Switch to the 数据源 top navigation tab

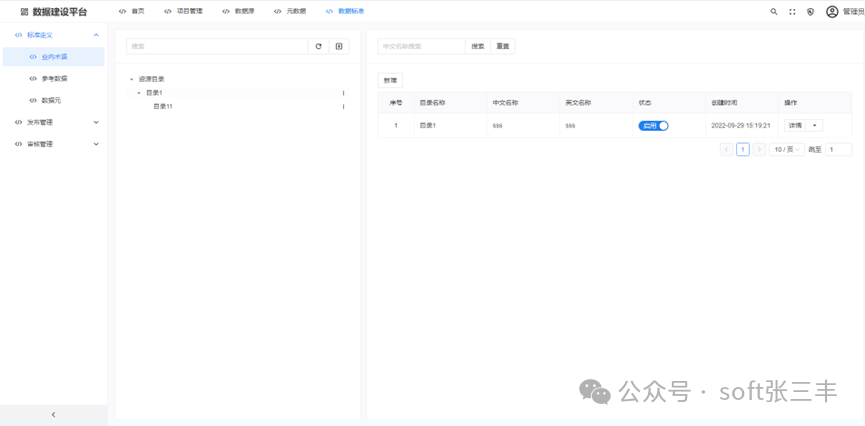pyautogui.click(x=238, y=11)
